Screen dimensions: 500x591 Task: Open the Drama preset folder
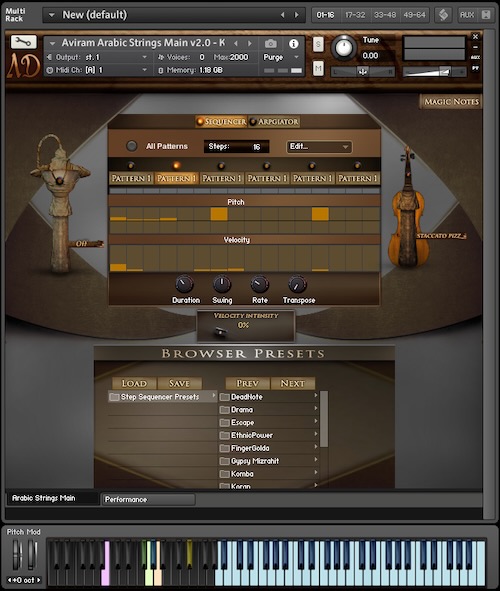click(x=269, y=410)
